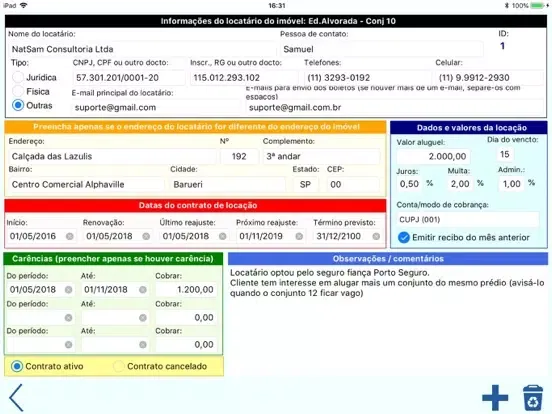
Task: Clear second row Do período date
Action: tap(69, 318)
